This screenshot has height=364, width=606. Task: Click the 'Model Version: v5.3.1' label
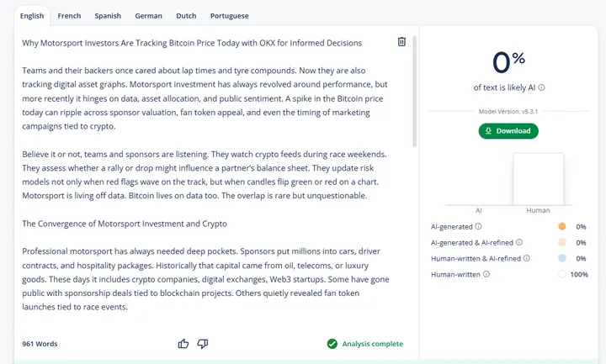click(508, 112)
